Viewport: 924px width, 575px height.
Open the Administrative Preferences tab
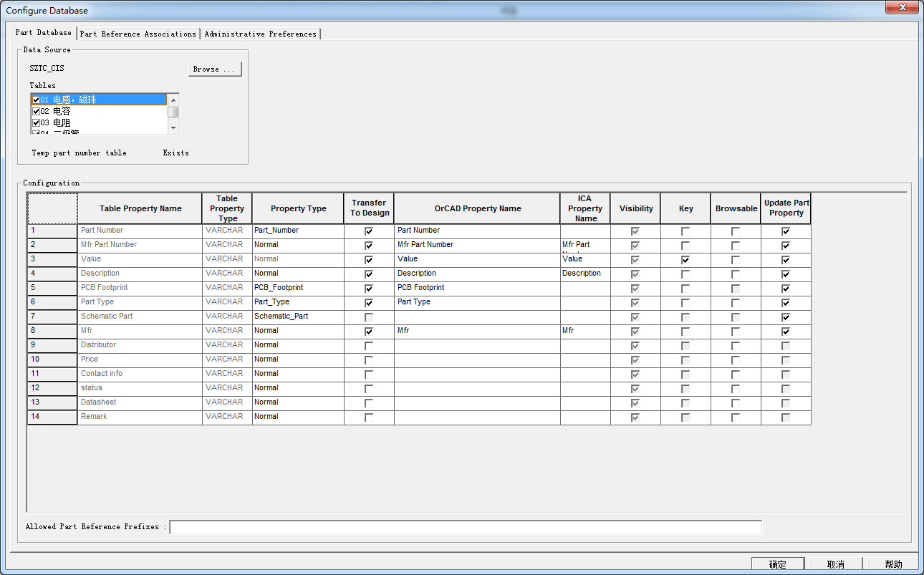tap(260, 34)
